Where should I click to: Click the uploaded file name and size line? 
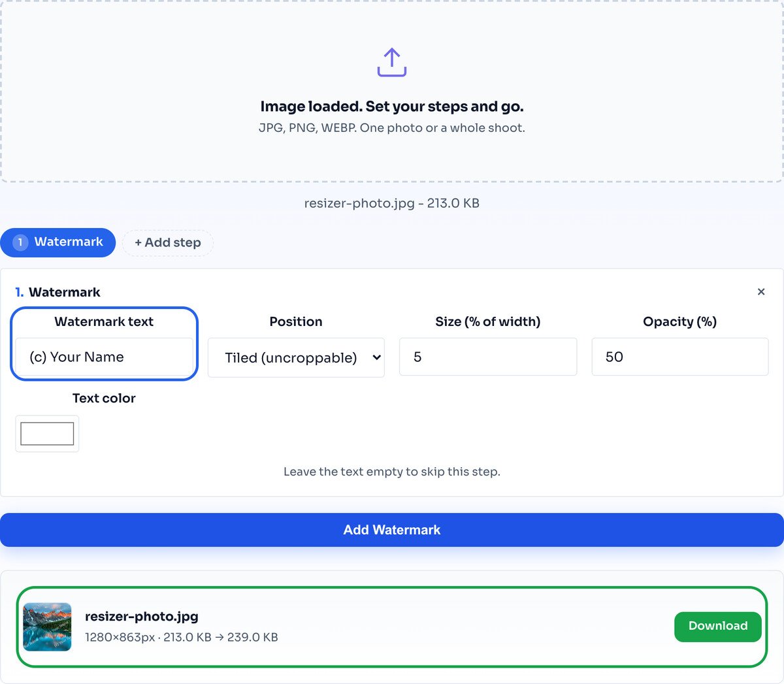coord(392,203)
